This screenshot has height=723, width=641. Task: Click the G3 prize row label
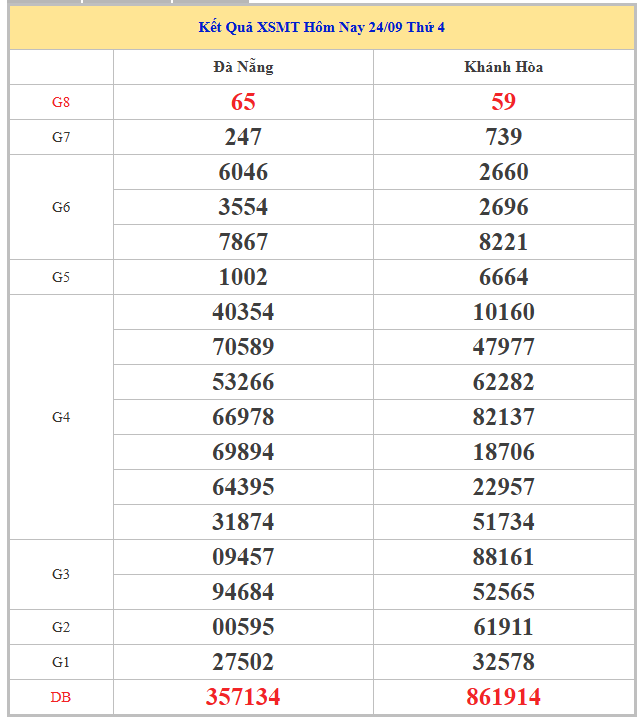click(61, 574)
